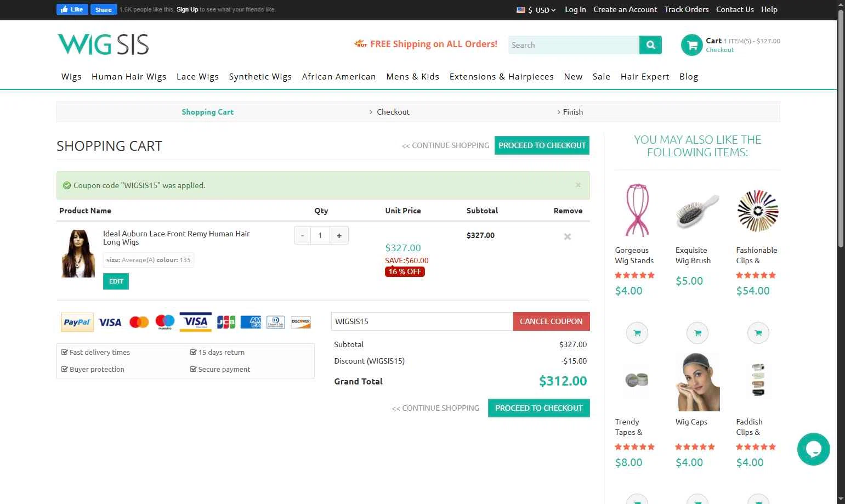Click the magnifier search icon button

(x=650, y=45)
